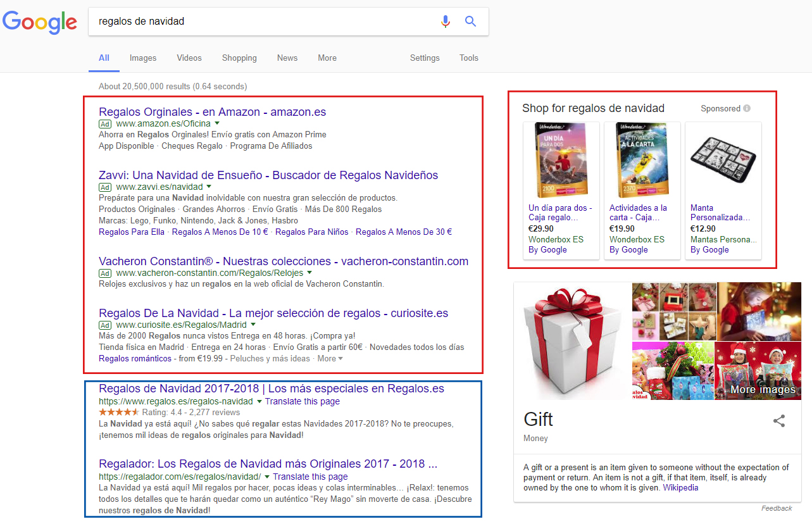This screenshot has width=812, height=524.
Task: Share the Gift knowledge panel
Action: 779,421
